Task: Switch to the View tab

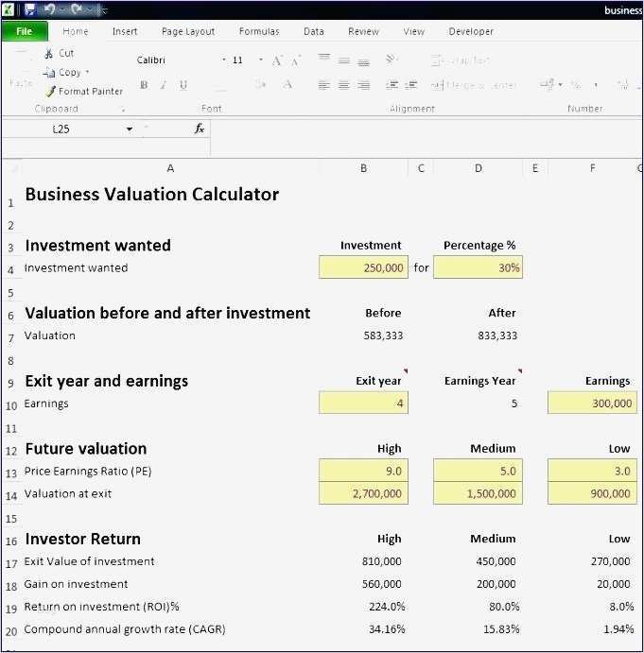Action: click(x=413, y=31)
